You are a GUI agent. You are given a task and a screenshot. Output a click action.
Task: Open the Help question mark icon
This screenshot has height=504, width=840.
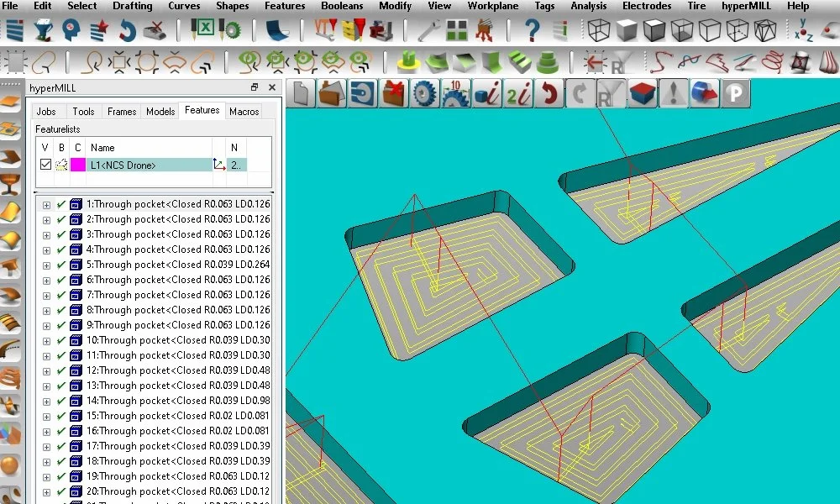click(532, 29)
